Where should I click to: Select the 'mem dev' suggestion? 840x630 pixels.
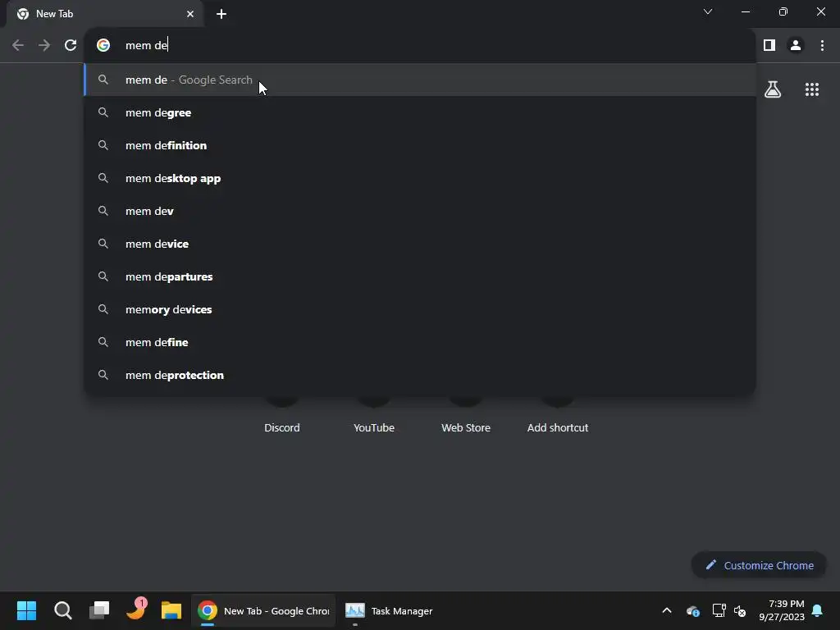point(420,211)
